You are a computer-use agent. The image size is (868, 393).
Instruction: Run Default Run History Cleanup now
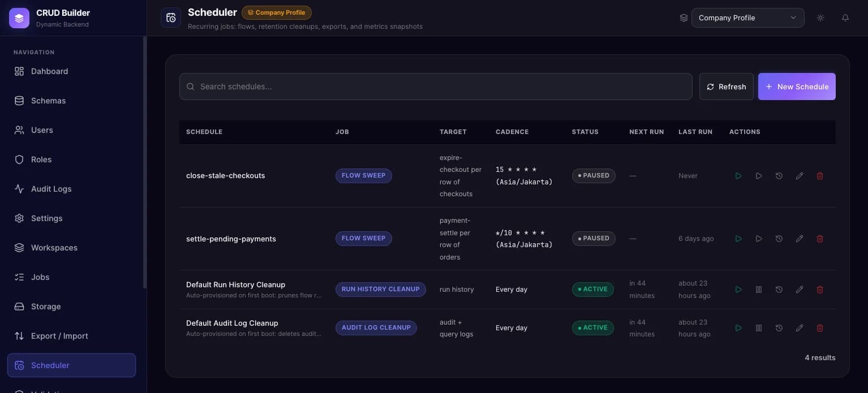coord(738,290)
